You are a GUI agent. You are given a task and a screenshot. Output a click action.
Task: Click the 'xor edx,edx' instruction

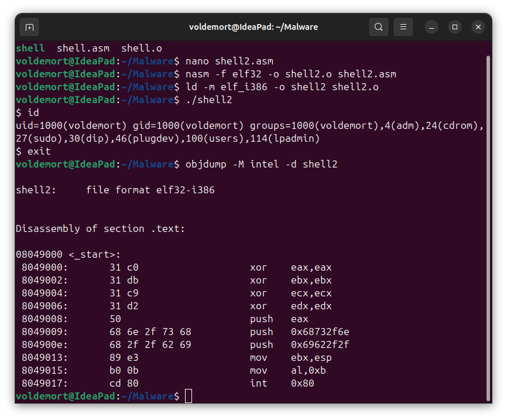pyautogui.click(x=291, y=306)
